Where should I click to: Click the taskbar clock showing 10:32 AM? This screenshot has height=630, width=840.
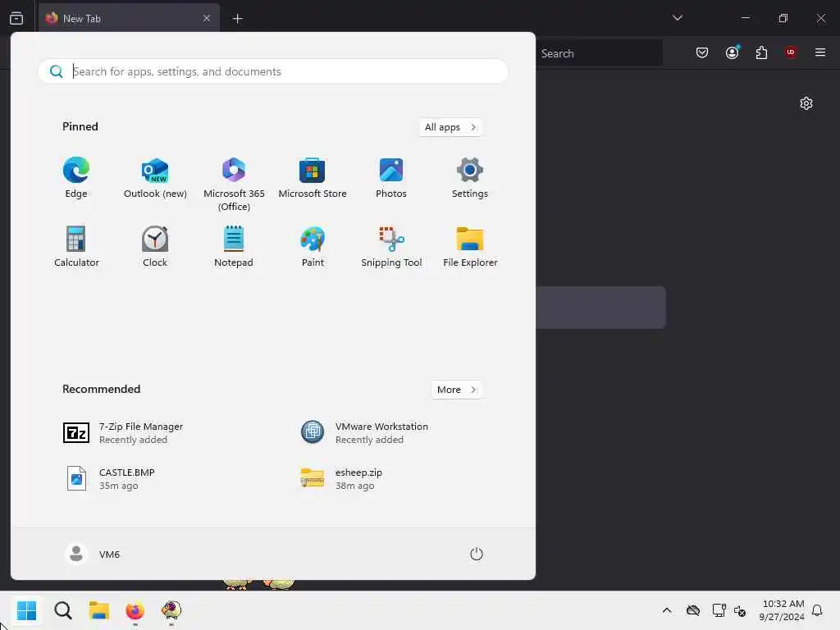pyautogui.click(x=782, y=610)
